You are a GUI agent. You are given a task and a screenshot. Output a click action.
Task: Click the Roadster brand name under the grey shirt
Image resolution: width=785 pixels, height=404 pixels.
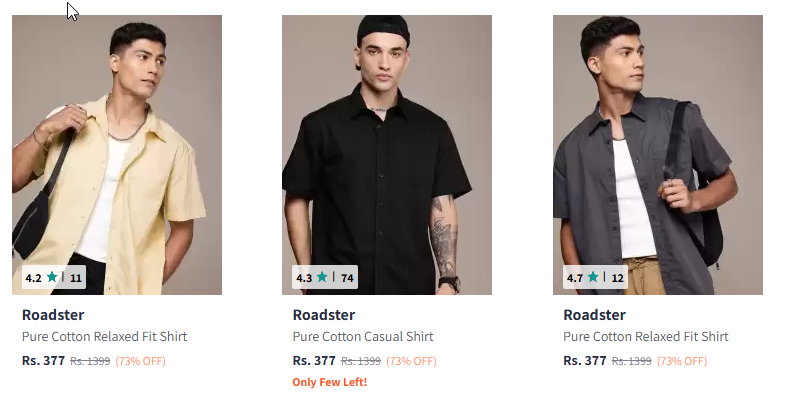(594, 315)
